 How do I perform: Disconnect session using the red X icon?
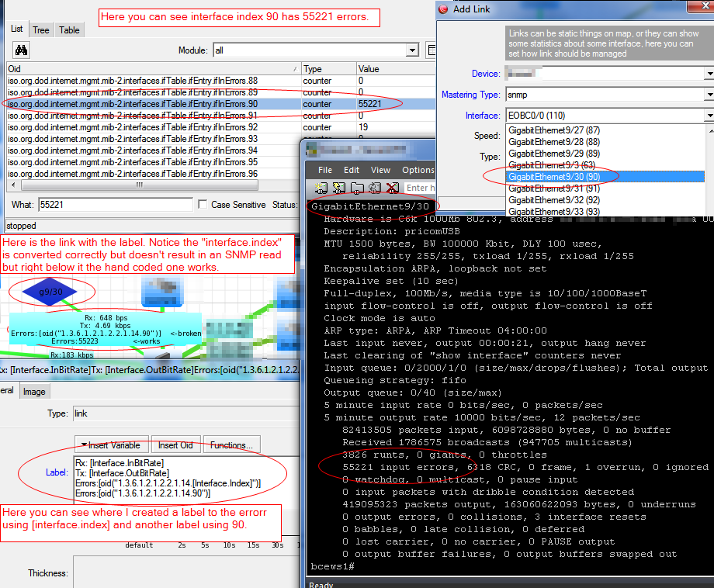point(391,187)
